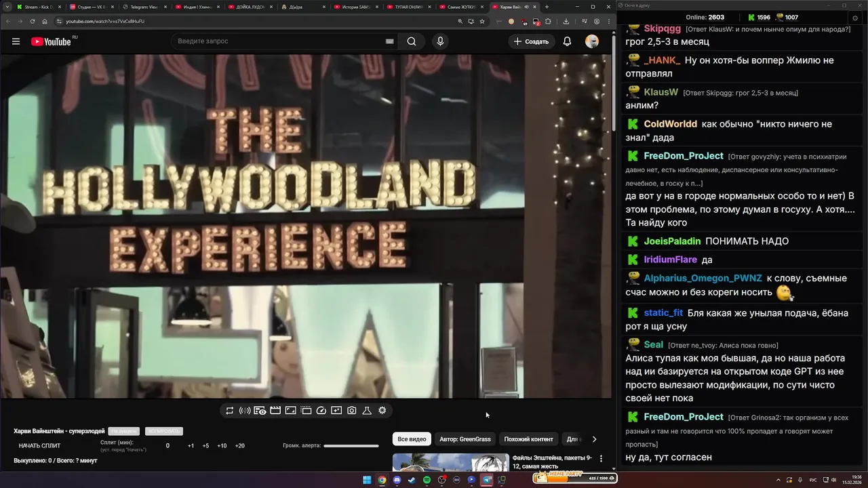Click the dashed-window icon in extension toolbar
Screen dimensions: 868x488
tap(306, 411)
